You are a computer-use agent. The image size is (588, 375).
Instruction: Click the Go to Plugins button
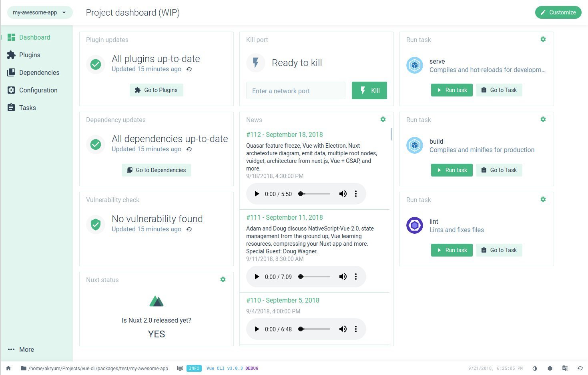[x=156, y=90]
